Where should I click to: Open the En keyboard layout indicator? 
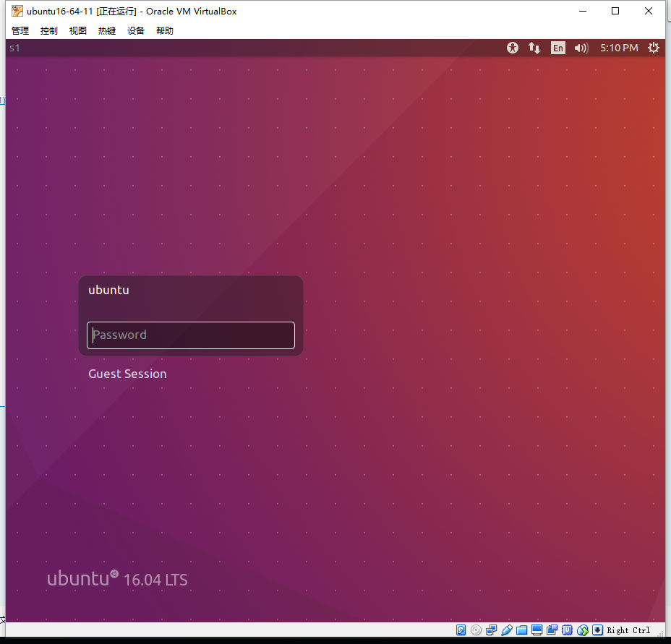click(558, 48)
